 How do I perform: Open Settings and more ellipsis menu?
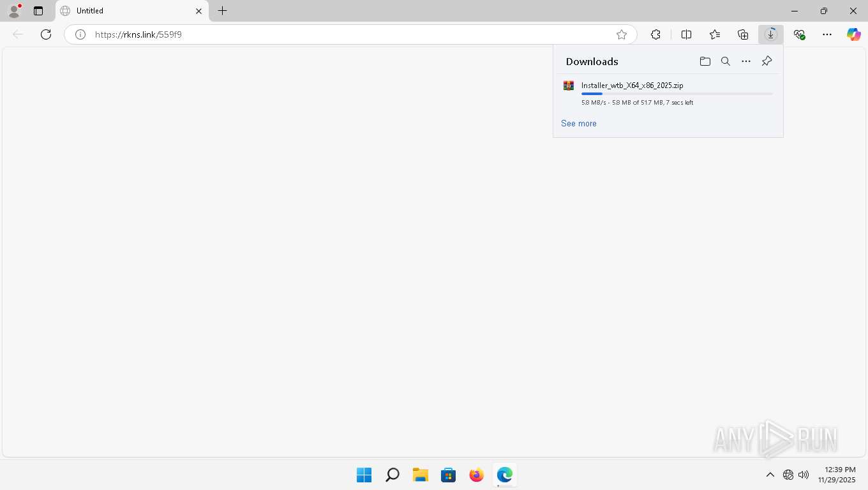(x=827, y=34)
